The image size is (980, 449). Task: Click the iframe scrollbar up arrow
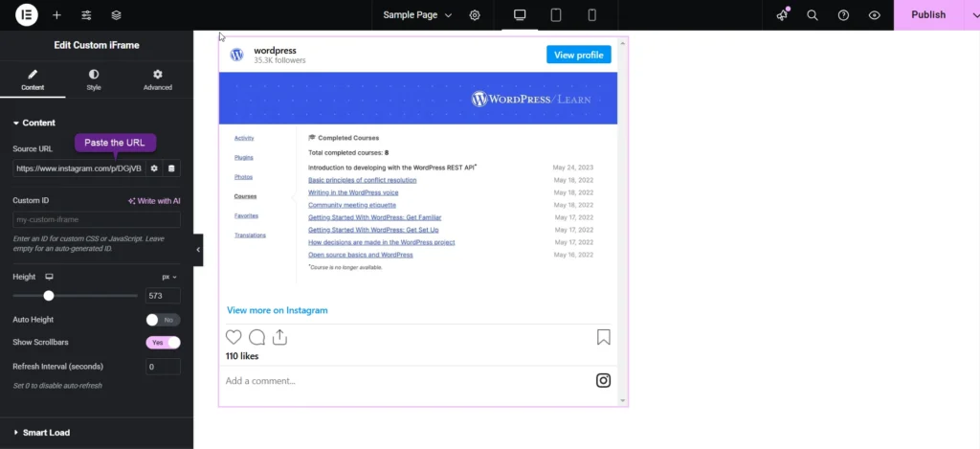click(622, 43)
